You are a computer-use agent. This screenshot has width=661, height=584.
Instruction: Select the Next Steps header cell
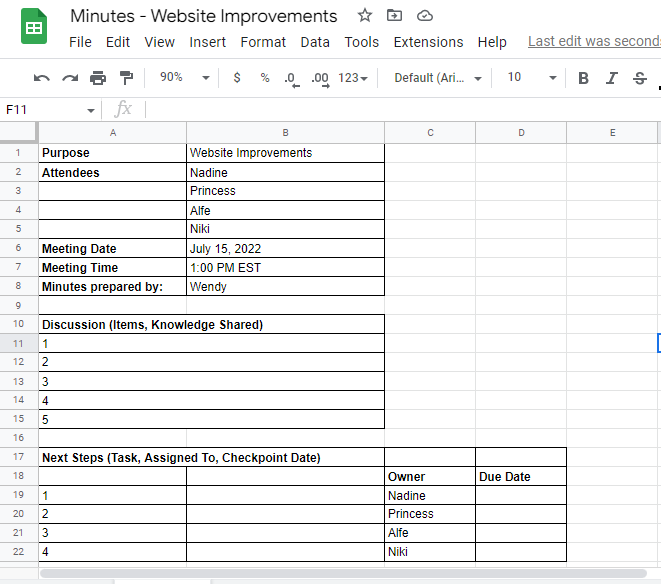click(212, 457)
